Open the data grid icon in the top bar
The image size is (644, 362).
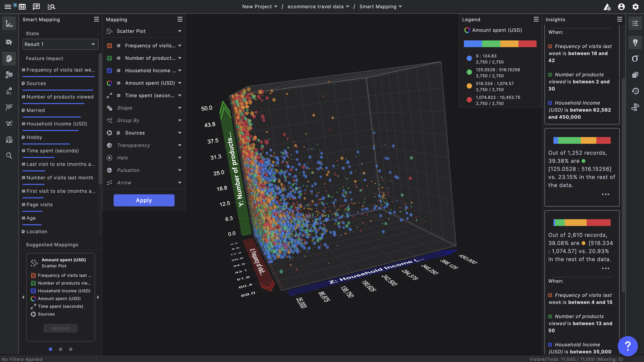pyautogui.click(x=22, y=7)
